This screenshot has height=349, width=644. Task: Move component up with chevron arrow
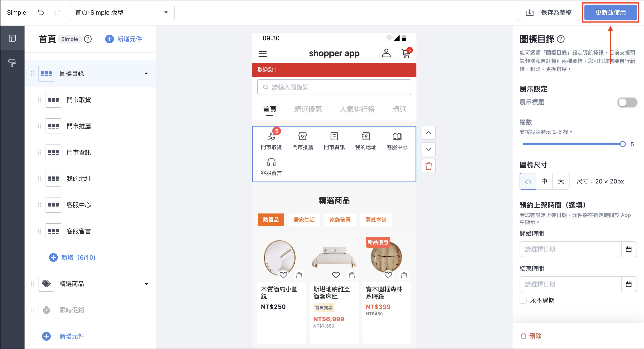[x=428, y=133]
